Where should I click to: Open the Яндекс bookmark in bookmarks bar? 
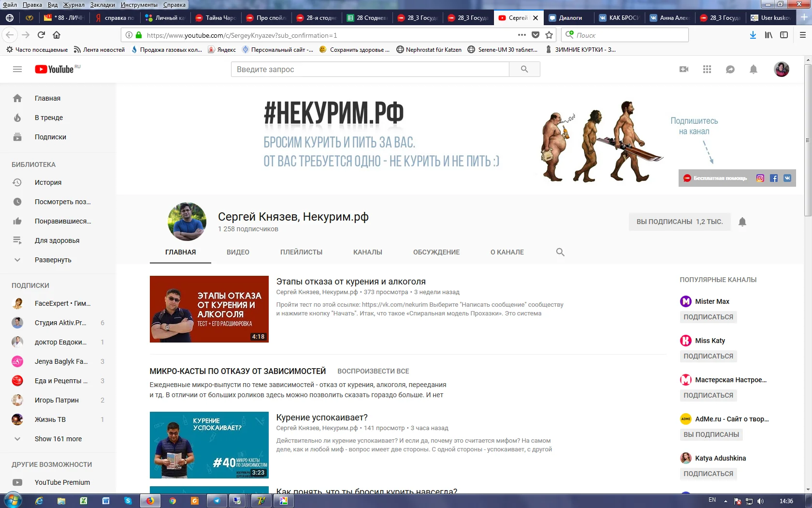pos(222,49)
